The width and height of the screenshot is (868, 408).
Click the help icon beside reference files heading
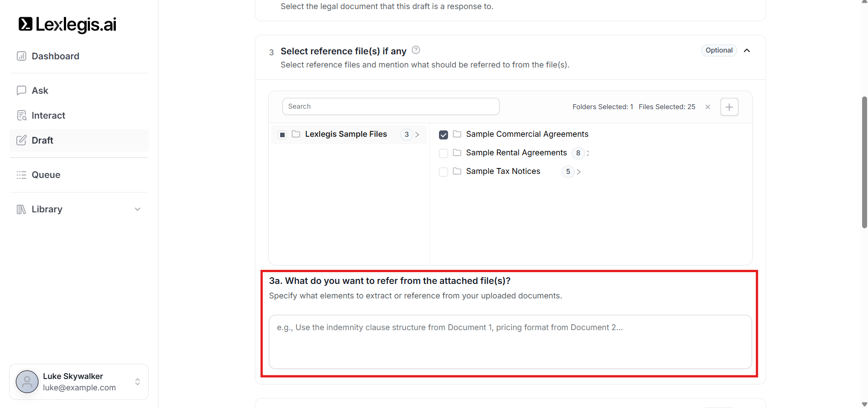pyautogui.click(x=416, y=50)
